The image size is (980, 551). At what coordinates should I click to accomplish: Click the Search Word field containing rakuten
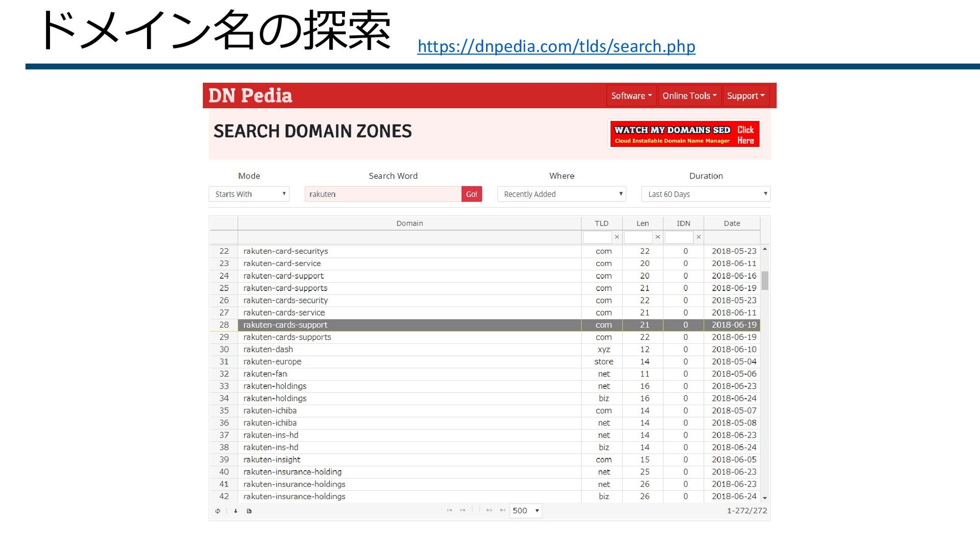tap(383, 194)
